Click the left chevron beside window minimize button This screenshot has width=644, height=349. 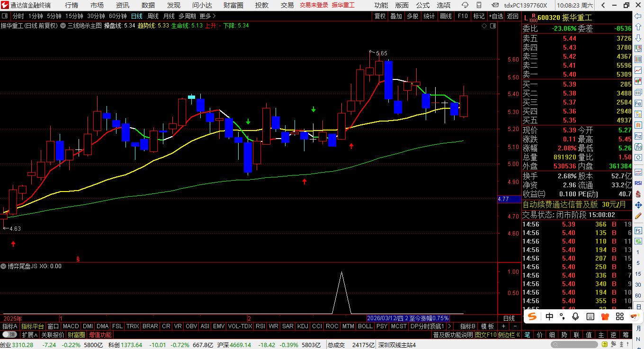point(603,5)
